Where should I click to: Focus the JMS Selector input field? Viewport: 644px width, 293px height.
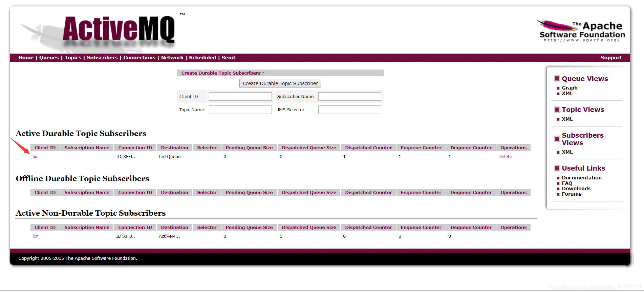click(x=350, y=110)
